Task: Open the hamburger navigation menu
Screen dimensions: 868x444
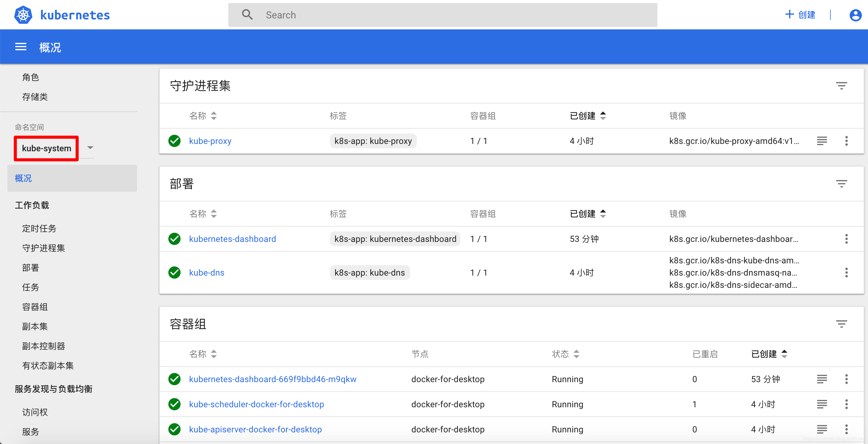Action: pos(21,47)
